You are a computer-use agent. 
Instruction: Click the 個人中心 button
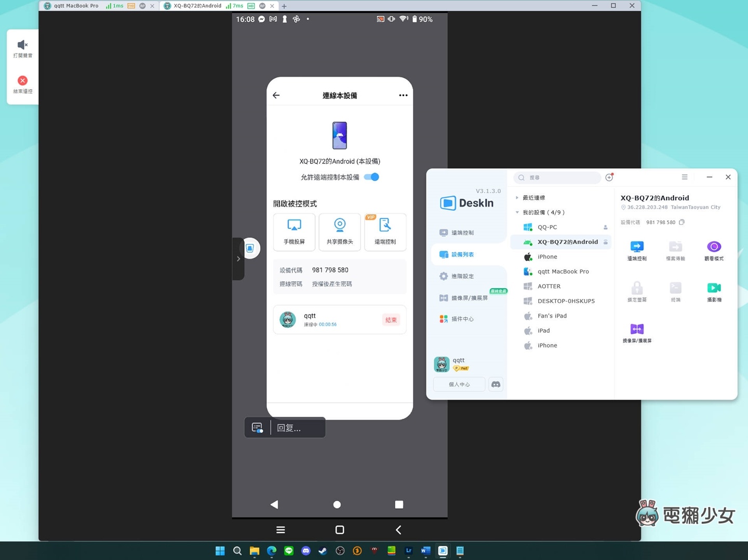[459, 385]
